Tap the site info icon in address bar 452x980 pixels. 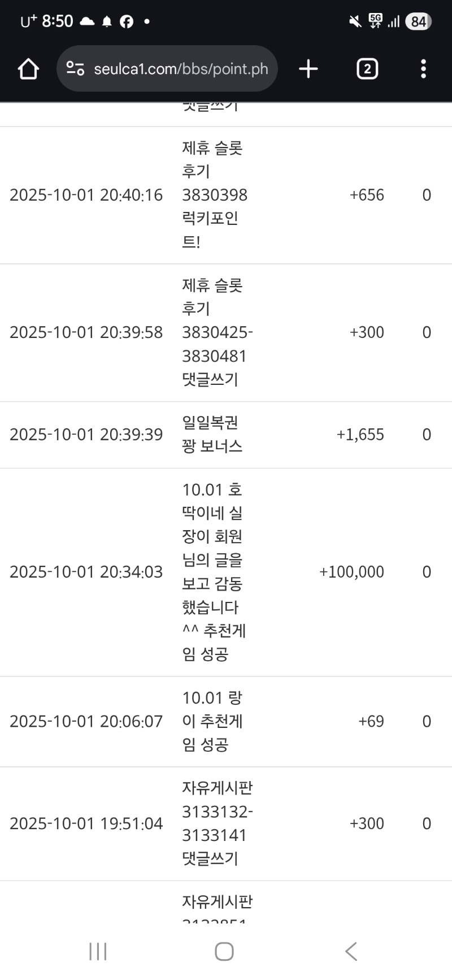(x=75, y=69)
